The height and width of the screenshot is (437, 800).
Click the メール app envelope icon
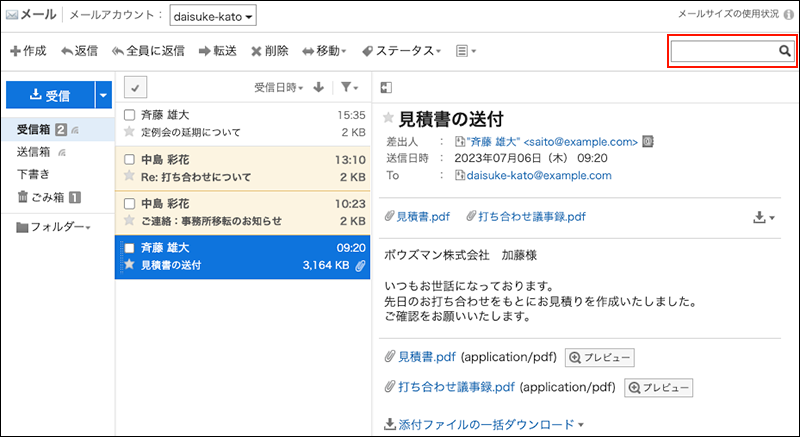(x=12, y=15)
